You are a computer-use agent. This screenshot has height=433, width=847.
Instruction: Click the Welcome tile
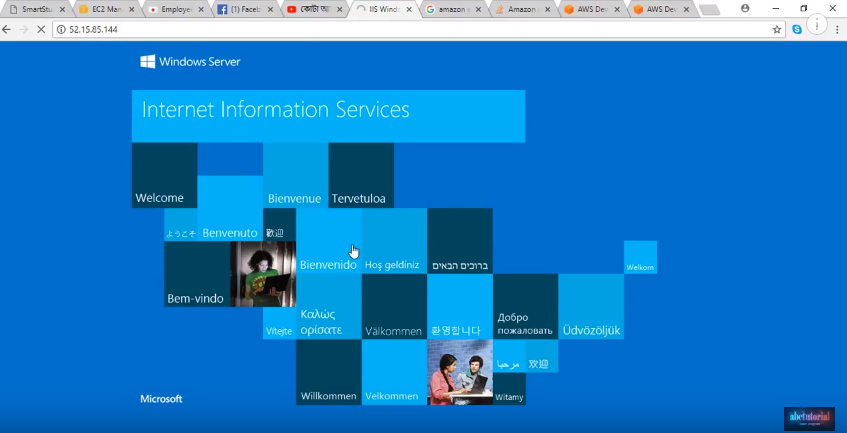(164, 175)
